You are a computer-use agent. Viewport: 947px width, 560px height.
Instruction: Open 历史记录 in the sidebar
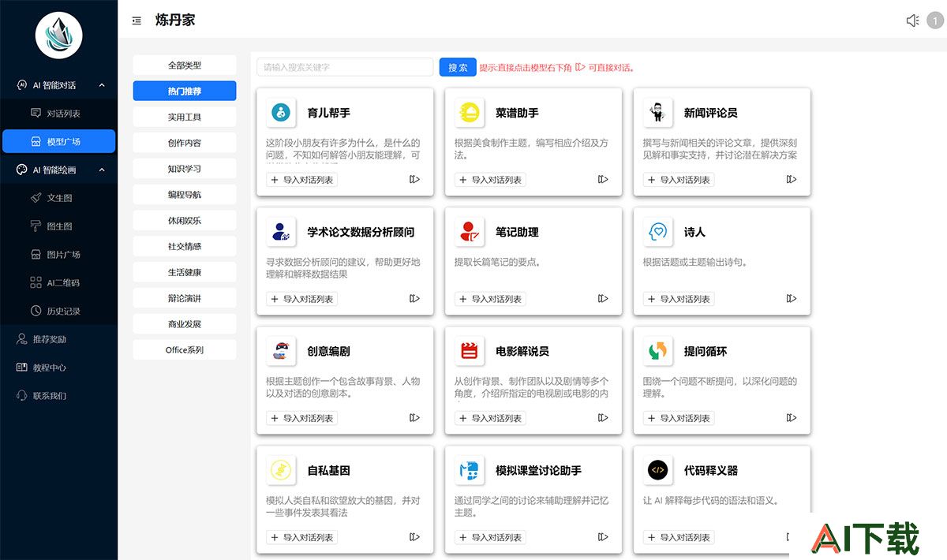tap(59, 311)
